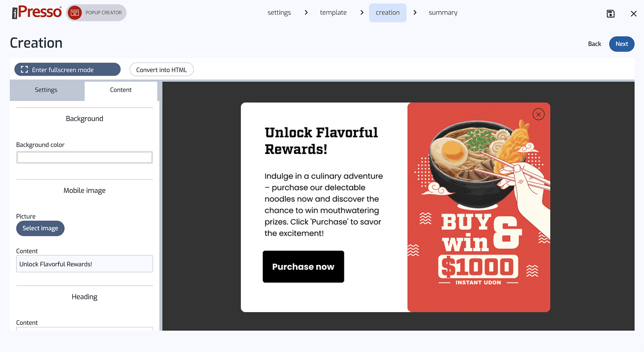
Task: Click the save disk icon
Action: tap(610, 14)
